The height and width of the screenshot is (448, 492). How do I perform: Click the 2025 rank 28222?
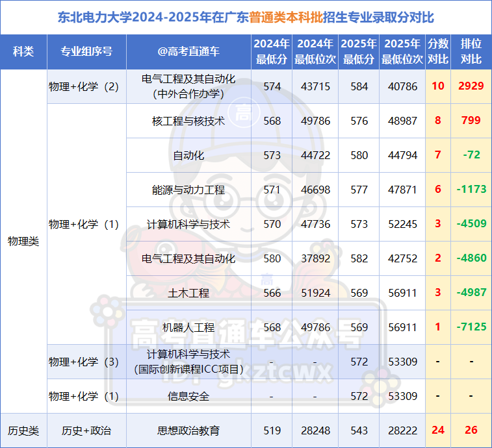(x=402, y=430)
